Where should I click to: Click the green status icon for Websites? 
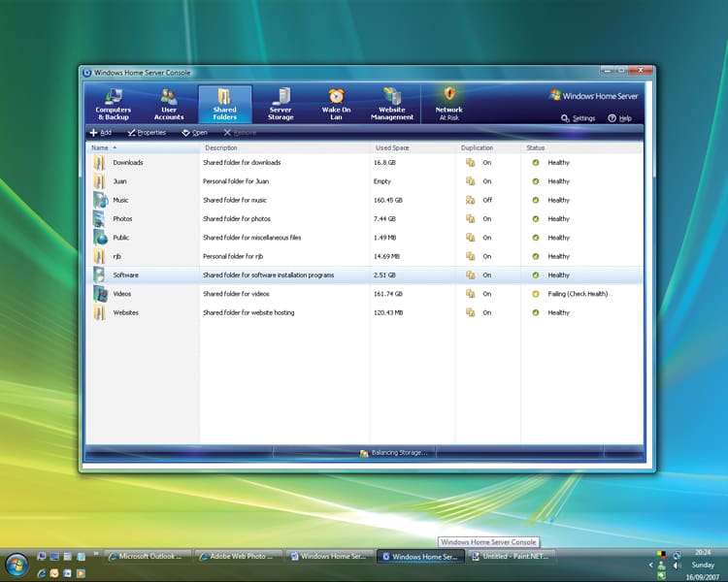coord(535,312)
